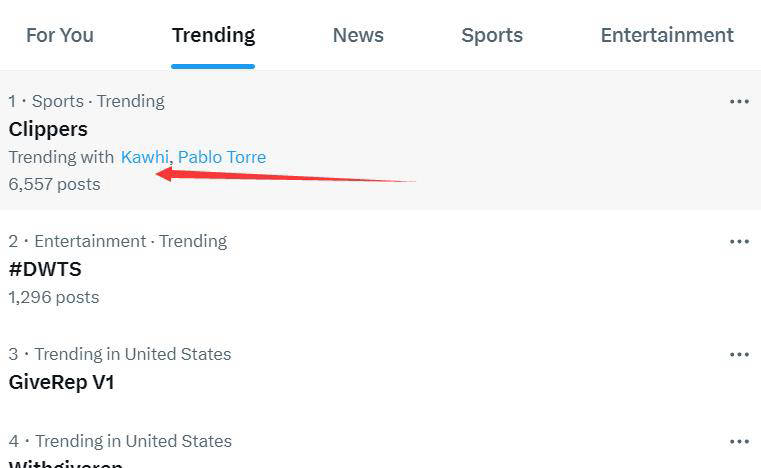Open the Clippers trending topic
Image resolution: width=761 pixels, height=468 pixels.
[48, 129]
